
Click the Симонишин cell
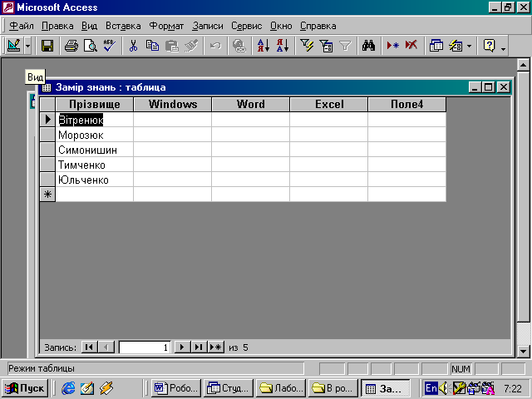pyautogui.click(x=94, y=150)
